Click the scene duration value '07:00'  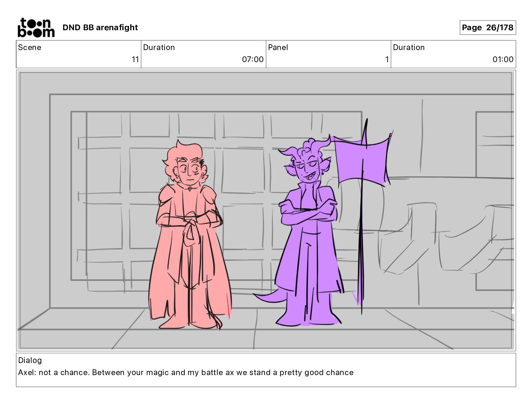253,59
